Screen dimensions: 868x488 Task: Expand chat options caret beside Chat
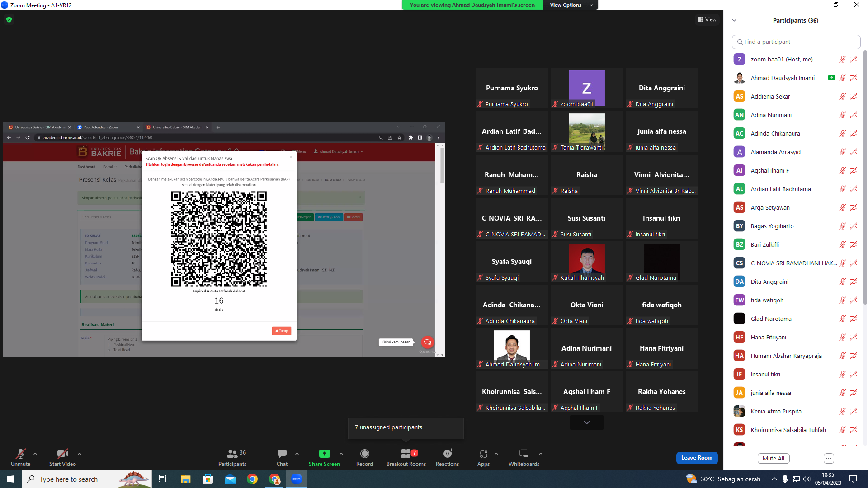tap(297, 454)
